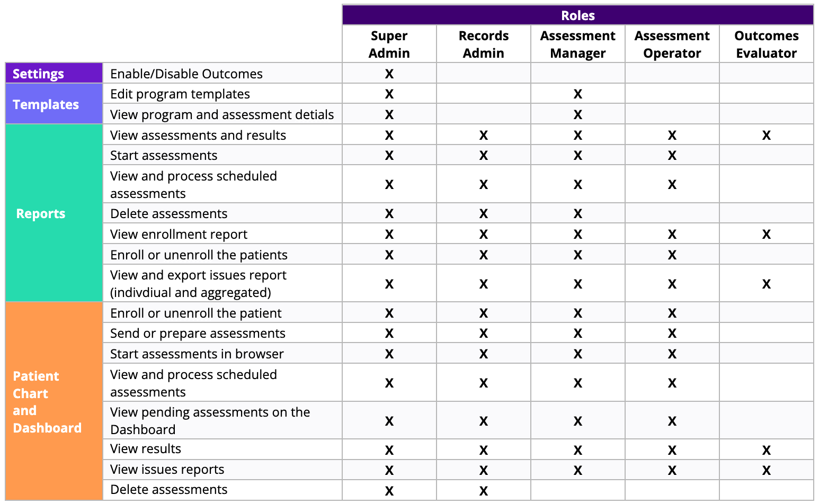Click the Enable/Disable Outcomes row label

click(x=186, y=74)
